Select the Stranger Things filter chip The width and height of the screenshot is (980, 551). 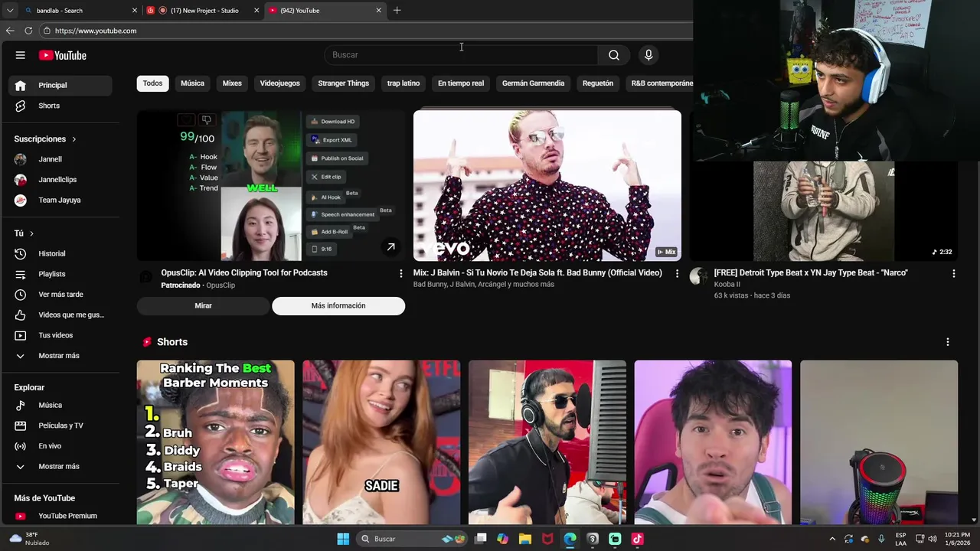343,83
